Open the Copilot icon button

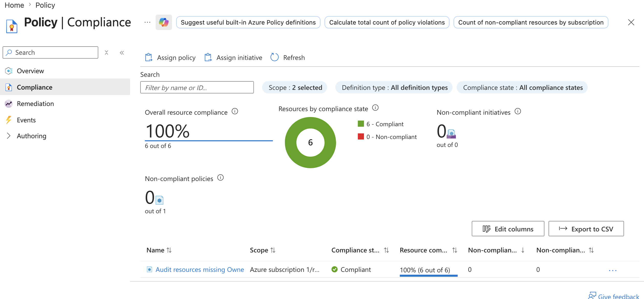pyautogui.click(x=164, y=22)
